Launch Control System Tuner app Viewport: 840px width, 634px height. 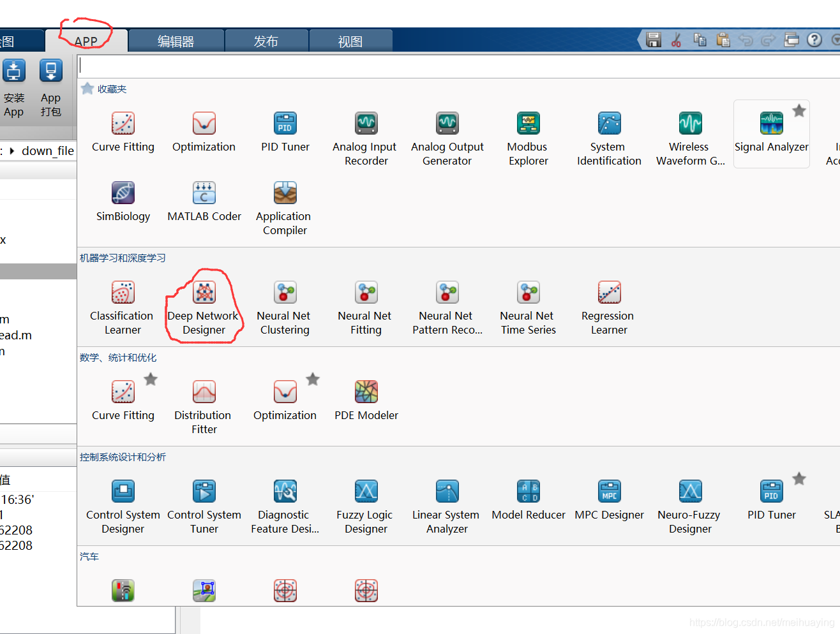click(x=204, y=507)
